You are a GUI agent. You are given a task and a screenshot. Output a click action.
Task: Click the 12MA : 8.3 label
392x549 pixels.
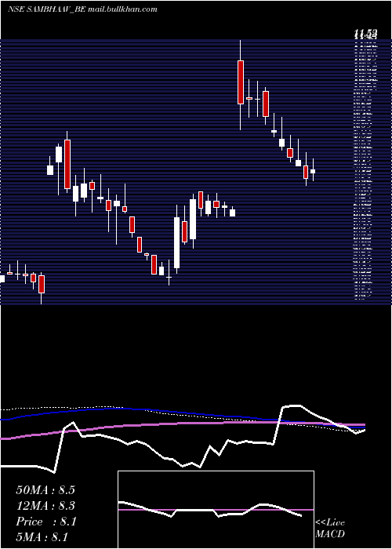[x=45, y=506]
